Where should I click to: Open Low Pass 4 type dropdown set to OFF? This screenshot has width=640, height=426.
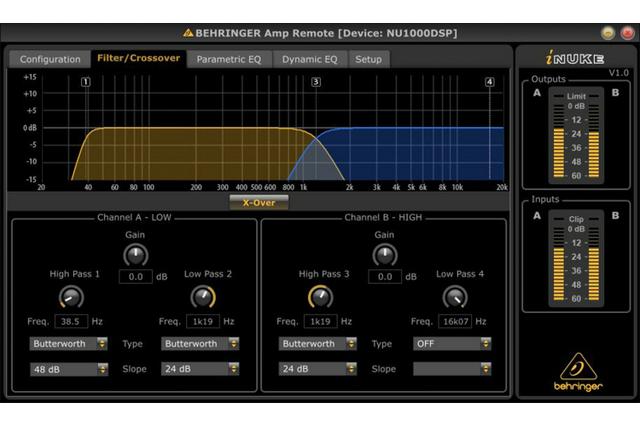[x=452, y=343]
